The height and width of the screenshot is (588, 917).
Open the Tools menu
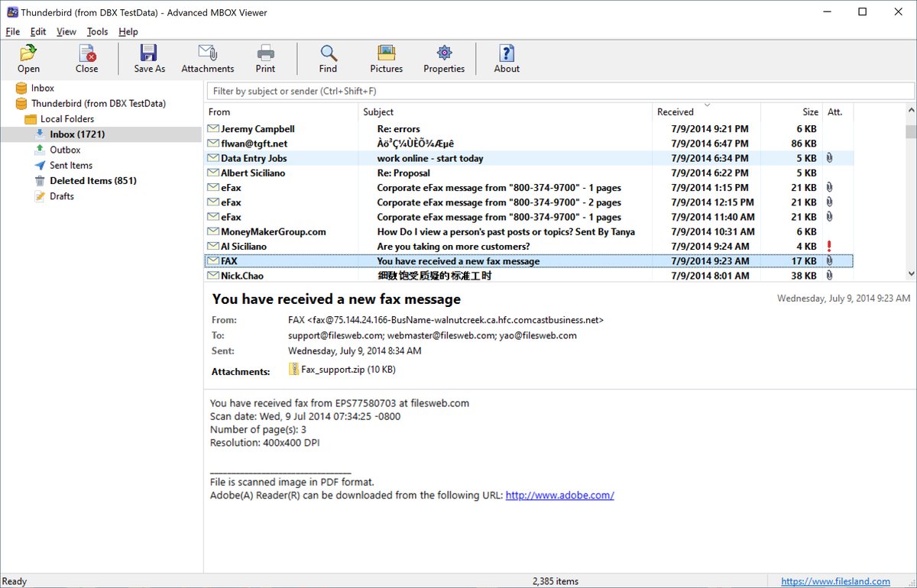coord(97,31)
